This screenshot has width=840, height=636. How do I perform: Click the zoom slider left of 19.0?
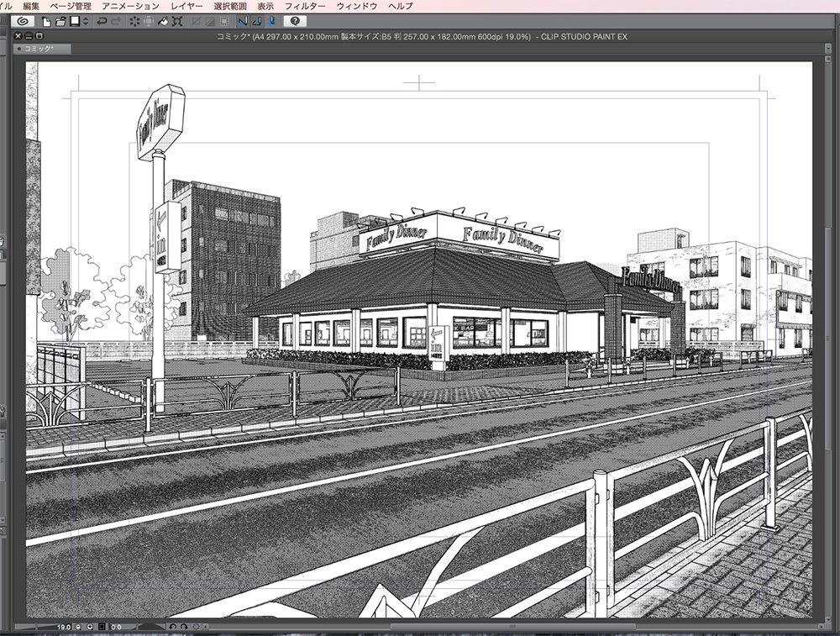pyautogui.click(x=34, y=627)
